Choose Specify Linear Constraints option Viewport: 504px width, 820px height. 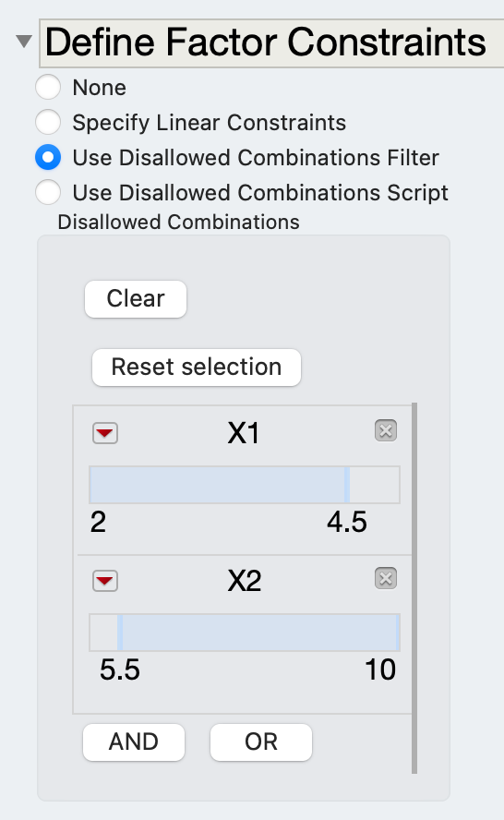coord(48,123)
